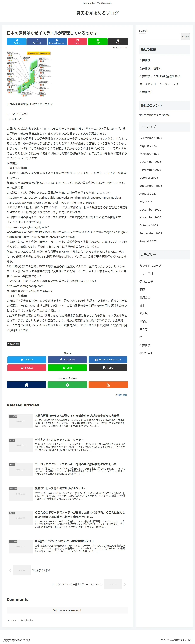
Task: Open archive November 2023
Action: pyautogui.click(x=150, y=170)
